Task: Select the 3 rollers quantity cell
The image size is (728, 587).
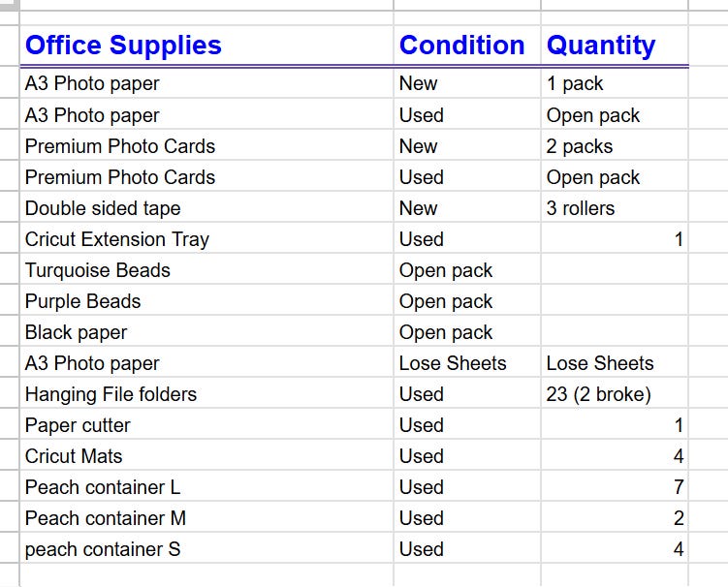Action: point(615,208)
